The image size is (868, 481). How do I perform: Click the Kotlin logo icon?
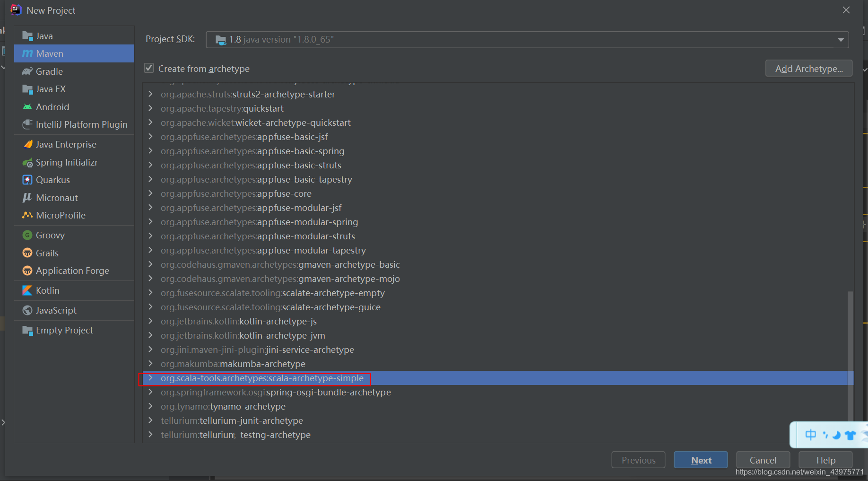coord(27,290)
